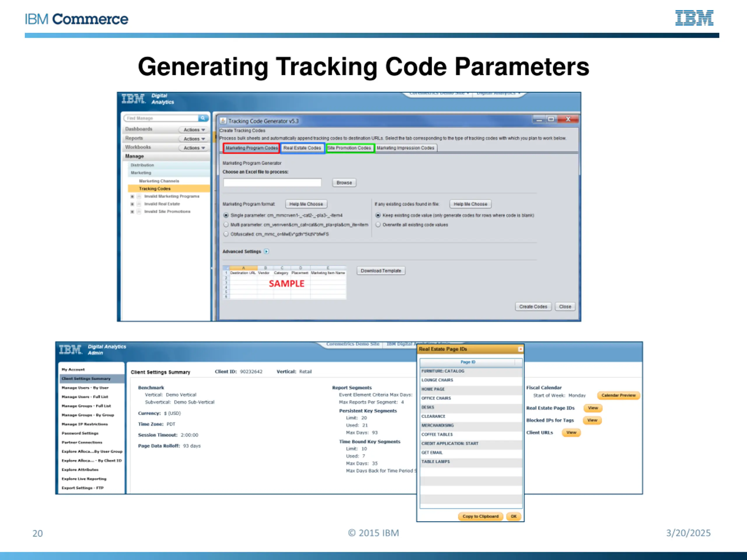Select Keep existing code value option
Screen dimensions: 747x560
point(378,215)
